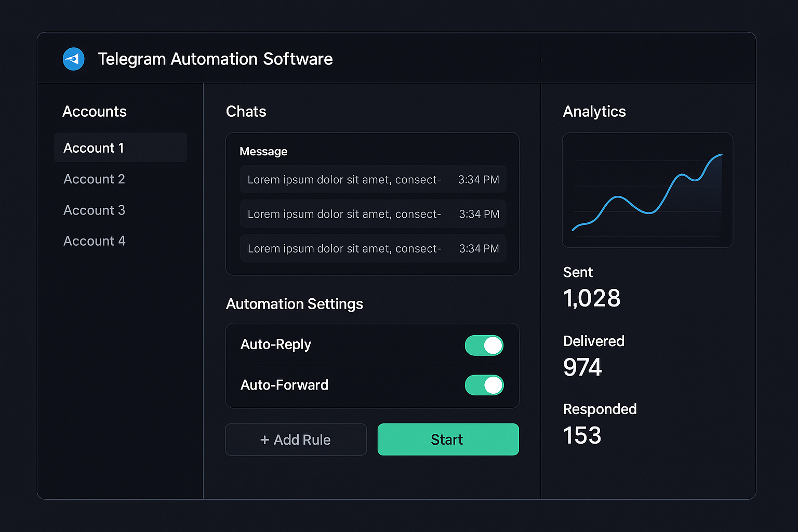Click the Add Rule button
Viewport: 798px width, 532px height.
[295, 440]
